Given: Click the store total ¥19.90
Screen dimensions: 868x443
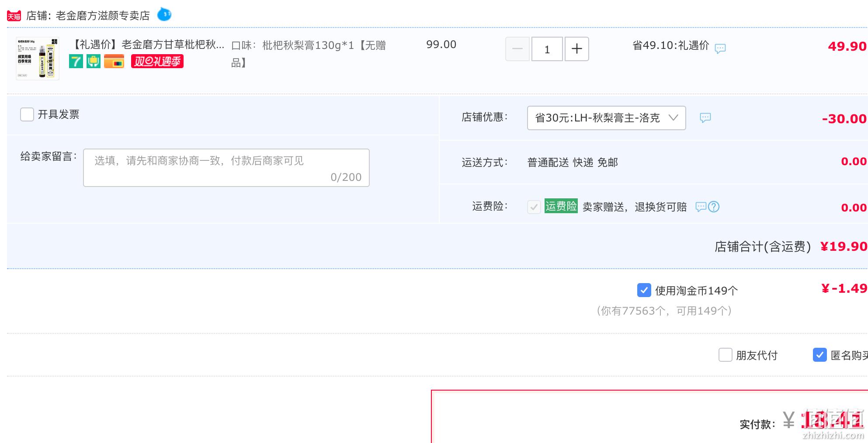Looking at the screenshot, I should [x=844, y=246].
